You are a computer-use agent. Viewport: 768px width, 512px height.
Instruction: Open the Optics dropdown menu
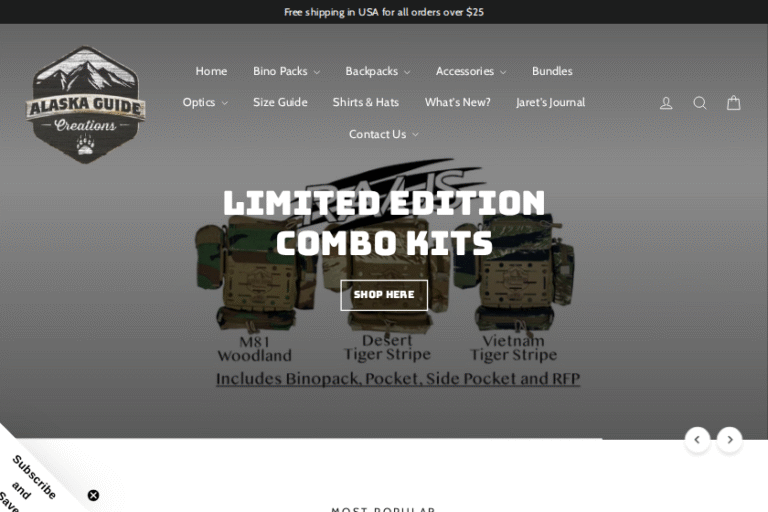205,102
